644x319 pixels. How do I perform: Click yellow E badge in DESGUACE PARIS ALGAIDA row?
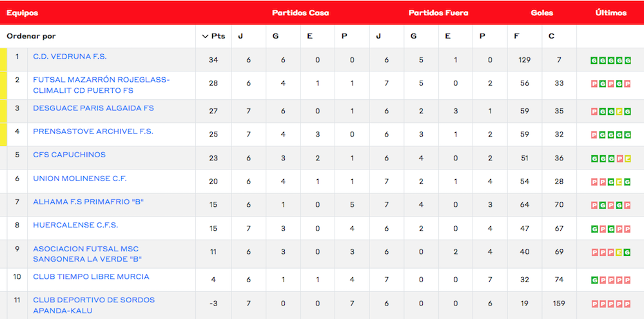pyautogui.click(x=619, y=111)
